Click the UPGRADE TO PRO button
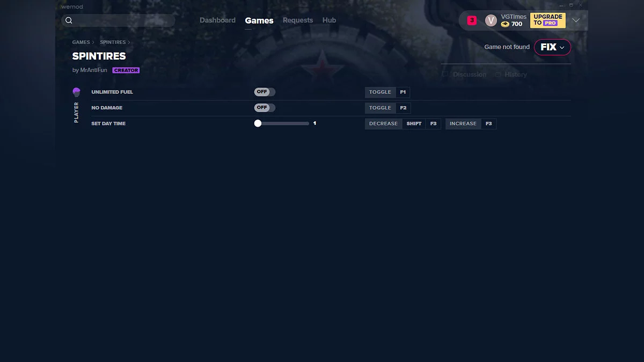The height and width of the screenshot is (362, 644). click(547, 20)
